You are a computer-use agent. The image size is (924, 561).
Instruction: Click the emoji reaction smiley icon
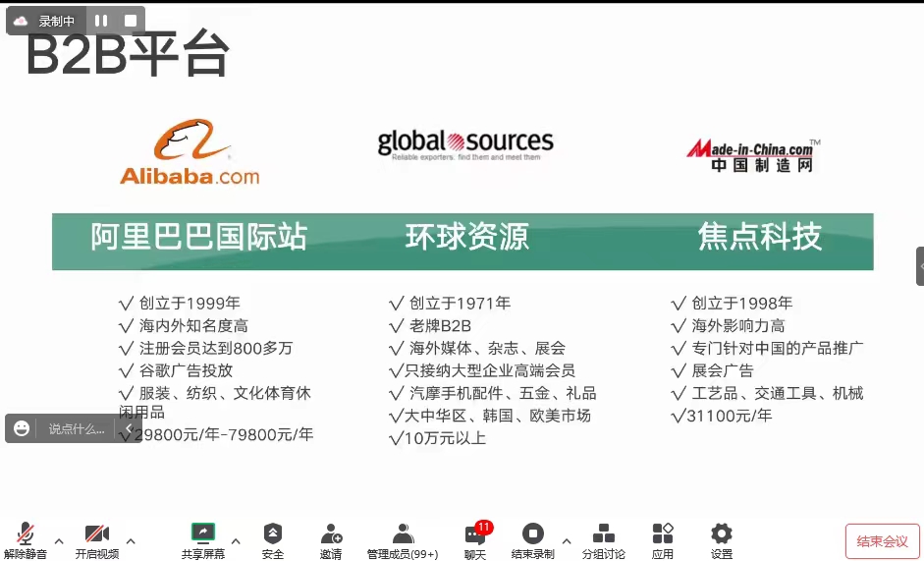pos(20,428)
